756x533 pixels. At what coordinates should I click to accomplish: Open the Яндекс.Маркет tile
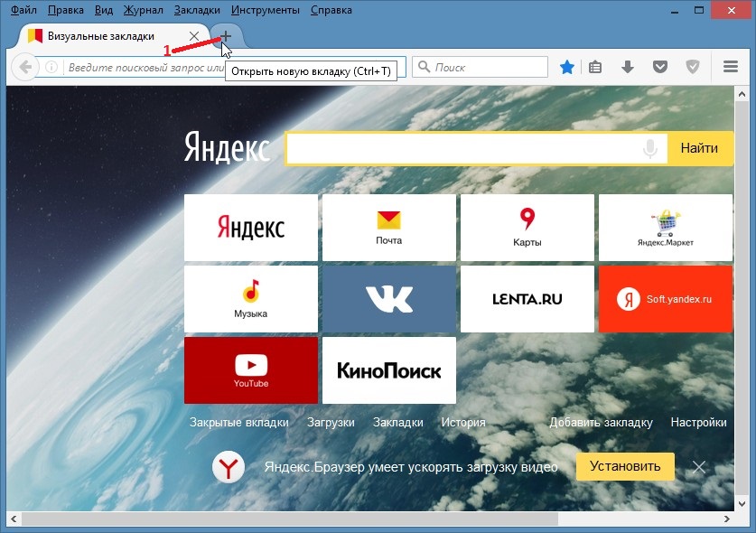coord(666,227)
